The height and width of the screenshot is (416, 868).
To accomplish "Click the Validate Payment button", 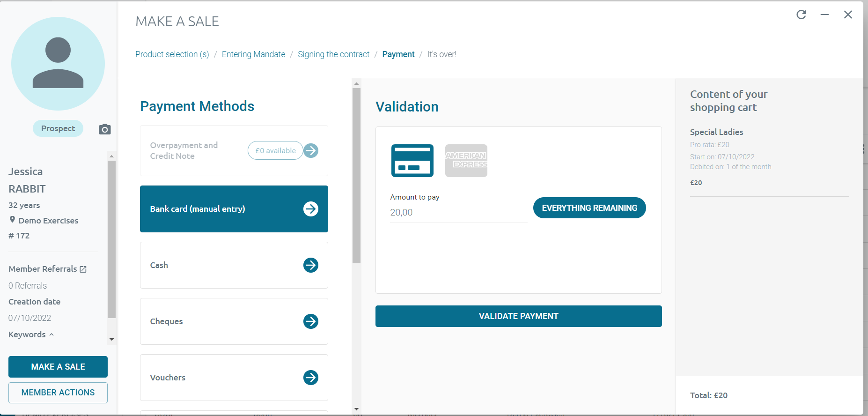I will 519,316.
